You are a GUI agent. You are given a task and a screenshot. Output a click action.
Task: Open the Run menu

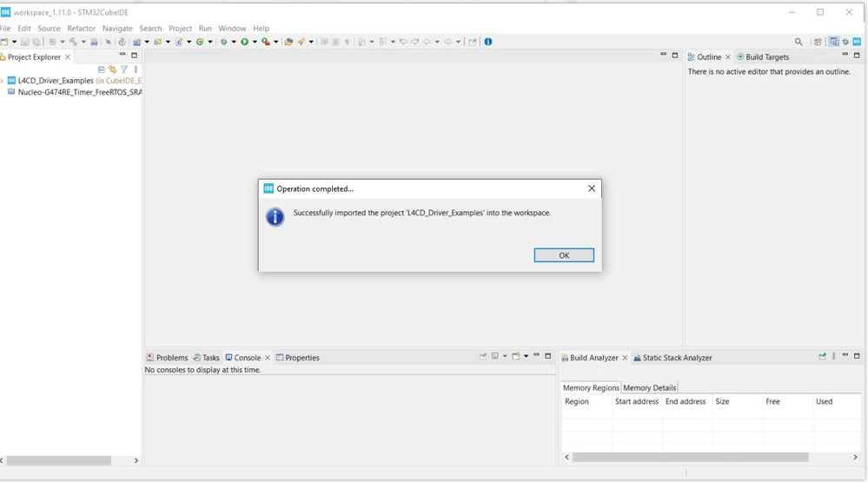pos(205,28)
